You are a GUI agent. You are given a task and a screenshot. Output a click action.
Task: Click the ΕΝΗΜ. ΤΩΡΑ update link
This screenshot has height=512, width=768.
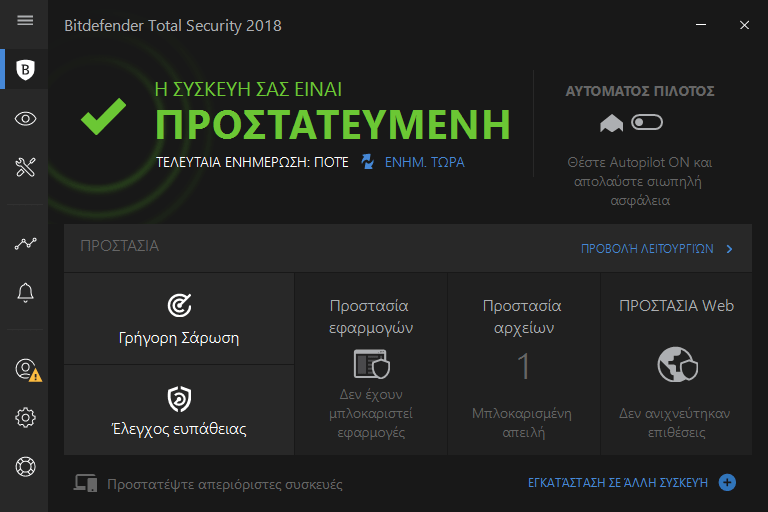click(424, 162)
